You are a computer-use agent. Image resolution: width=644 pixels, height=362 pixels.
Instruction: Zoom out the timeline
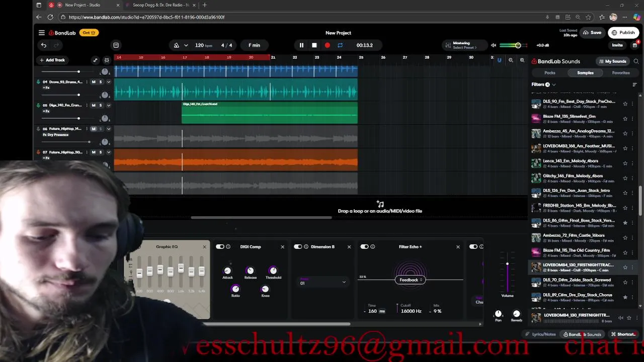[x=511, y=60]
